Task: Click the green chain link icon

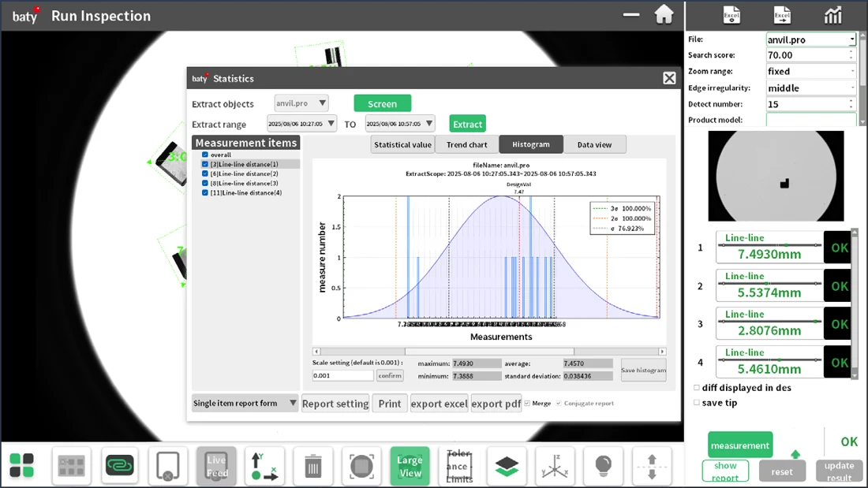Action: [120, 465]
